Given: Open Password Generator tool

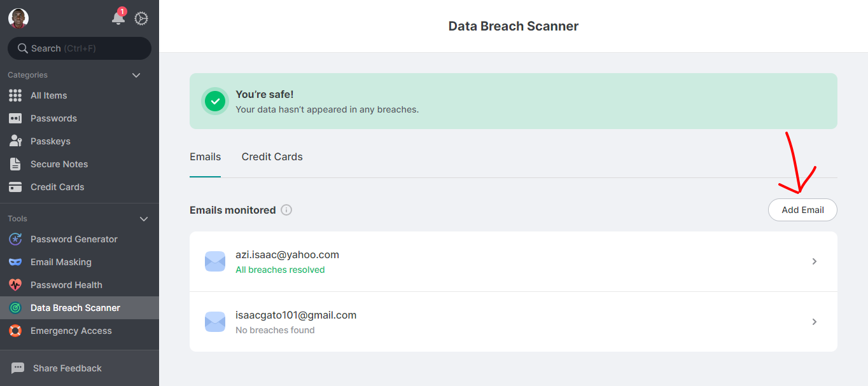Looking at the screenshot, I should (x=74, y=239).
